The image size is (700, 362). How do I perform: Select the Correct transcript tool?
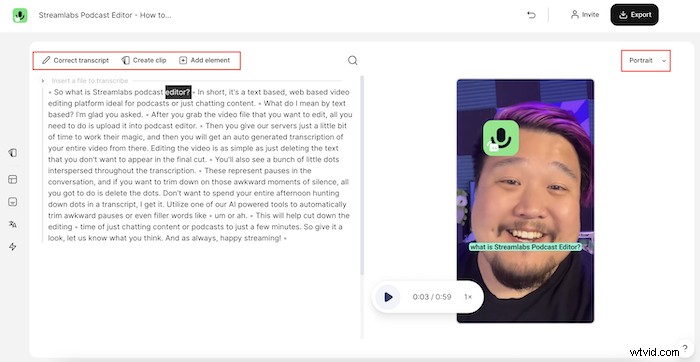(x=75, y=60)
